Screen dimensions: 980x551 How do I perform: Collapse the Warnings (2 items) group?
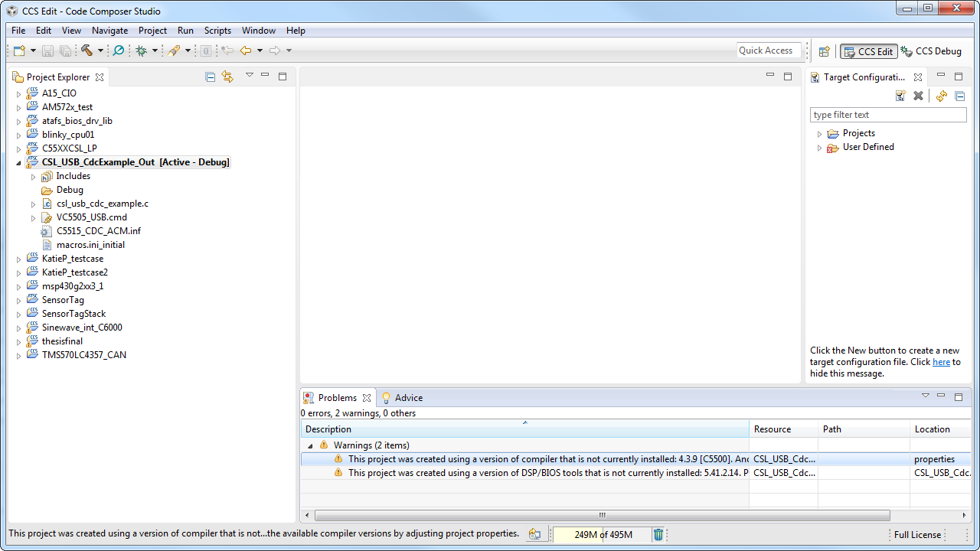click(310, 445)
